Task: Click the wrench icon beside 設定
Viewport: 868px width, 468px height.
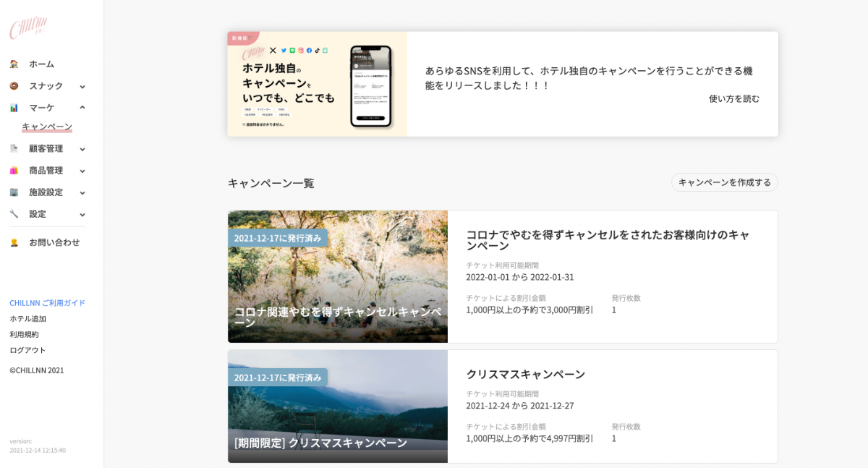Action: (14, 214)
